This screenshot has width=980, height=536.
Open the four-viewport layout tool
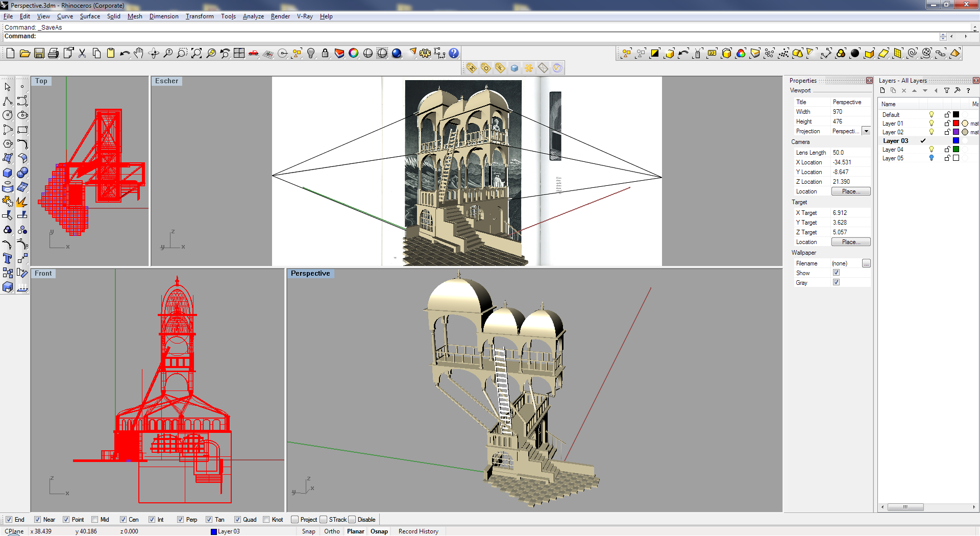[x=239, y=53]
